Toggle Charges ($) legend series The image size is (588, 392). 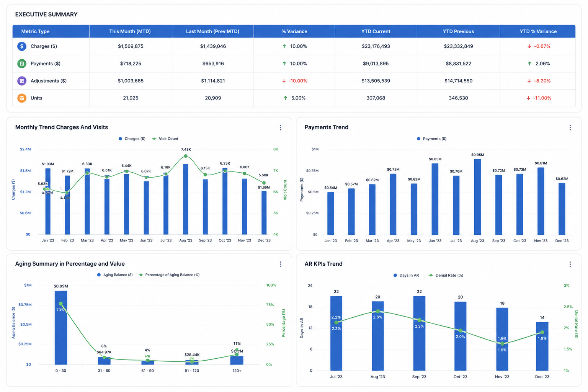pyautogui.click(x=132, y=139)
